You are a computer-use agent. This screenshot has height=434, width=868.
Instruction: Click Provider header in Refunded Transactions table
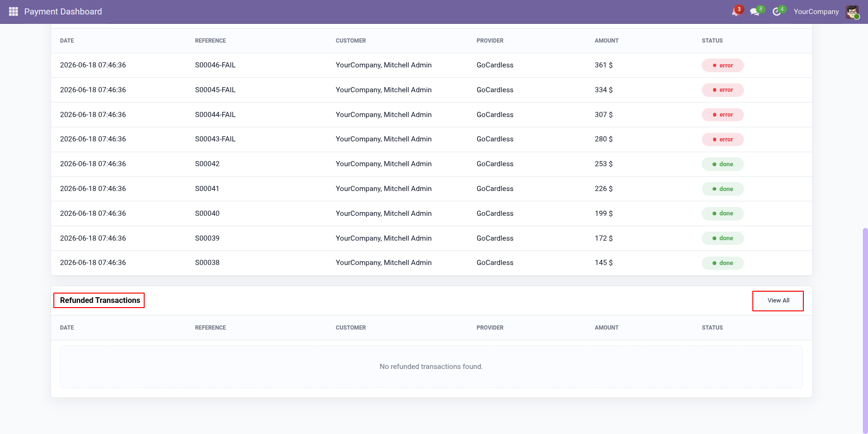(x=490, y=328)
